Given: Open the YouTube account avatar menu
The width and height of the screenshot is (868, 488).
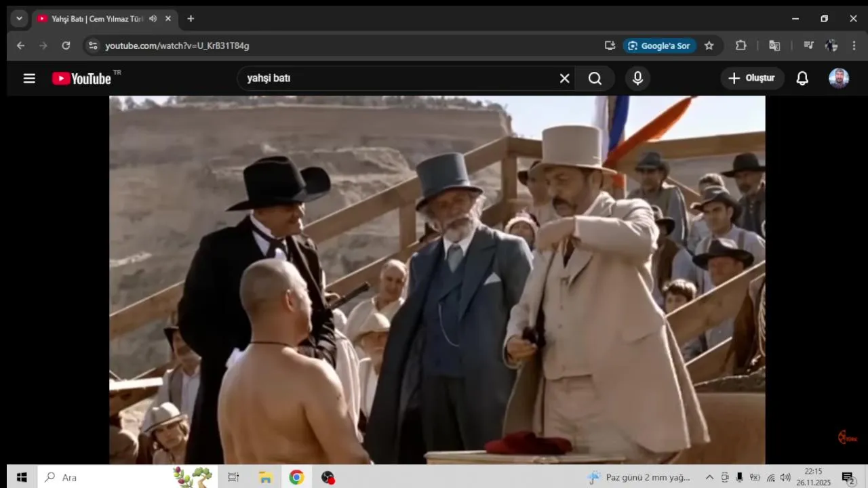Looking at the screenshot, I should pos(839,78).
